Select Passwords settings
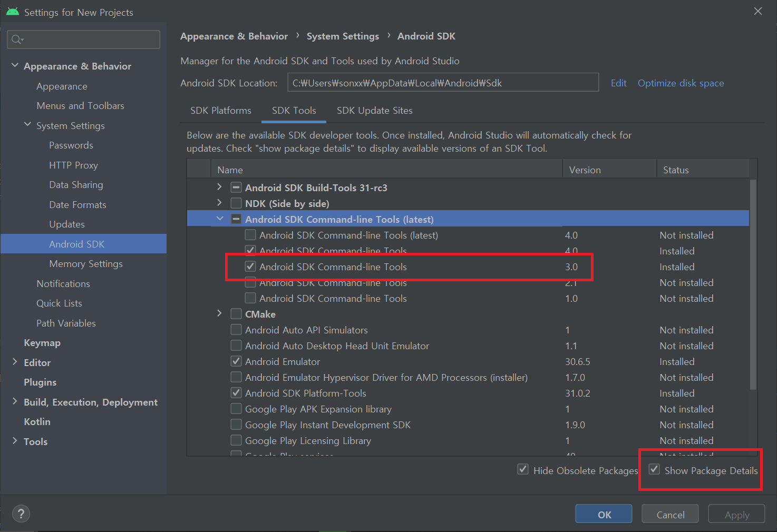Viewport: 777px width, 532px height. pos(71,145)
